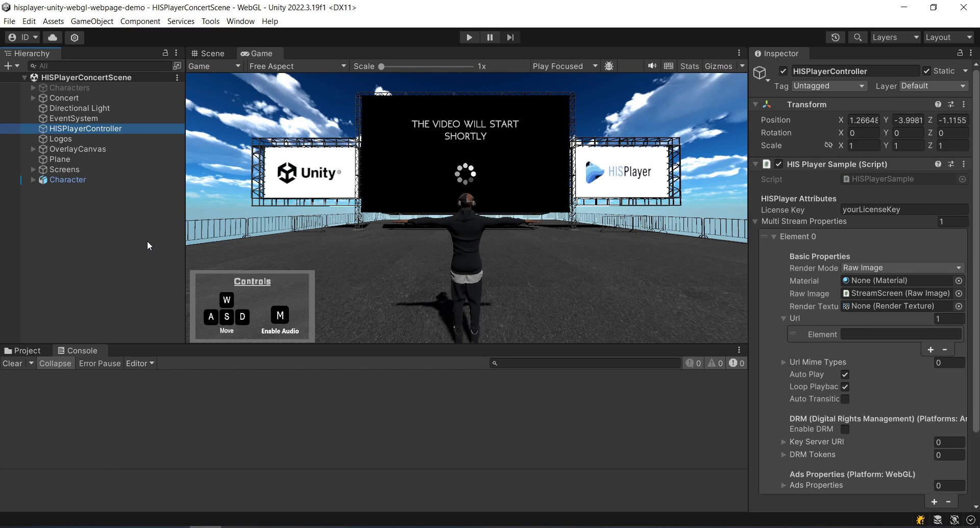Start Play mode with the Play button
This screenshot has width=980, height=528.
(x=469, y=37)
